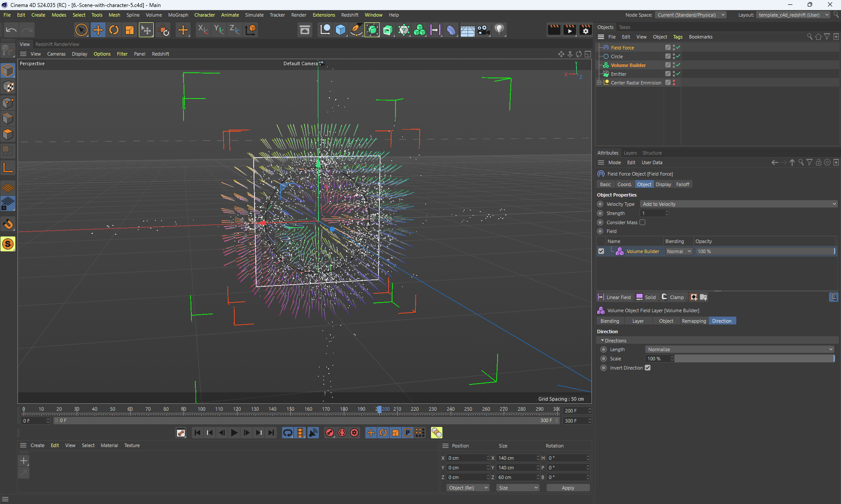
Task: Select the Rotate tool icon
Action: (114, 30)
